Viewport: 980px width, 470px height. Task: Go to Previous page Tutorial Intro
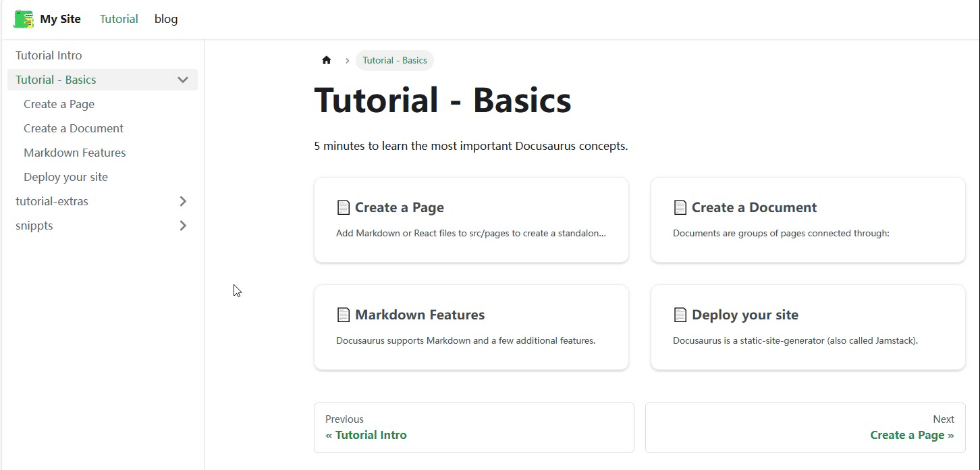tap(474, 427)
